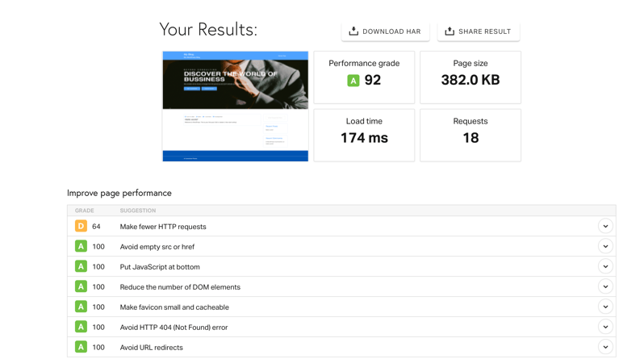Click the share icon in Share Result
Image resolution: width=644 pixels, height=359 pixels.
pos(450,31)
